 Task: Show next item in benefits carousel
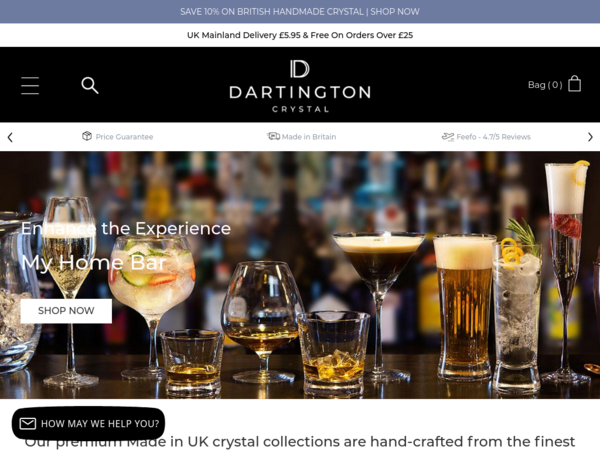pyautogui.click(x=590, y=137)
